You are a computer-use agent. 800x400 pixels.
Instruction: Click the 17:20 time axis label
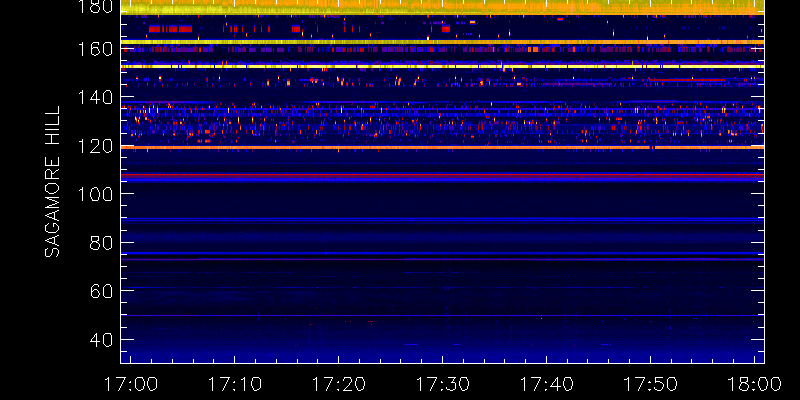339,384
